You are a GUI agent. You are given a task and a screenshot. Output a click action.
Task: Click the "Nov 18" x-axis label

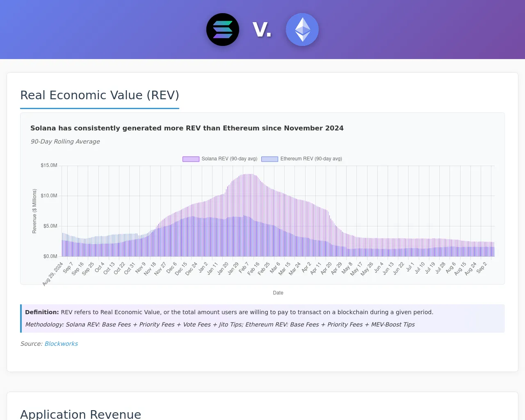pos(150,269)
